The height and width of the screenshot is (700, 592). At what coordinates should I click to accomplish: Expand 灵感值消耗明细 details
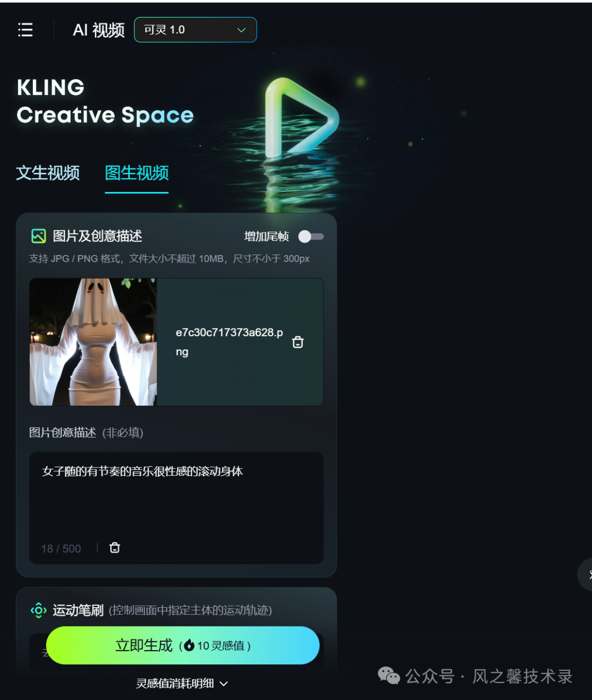[x=182, y=684]
